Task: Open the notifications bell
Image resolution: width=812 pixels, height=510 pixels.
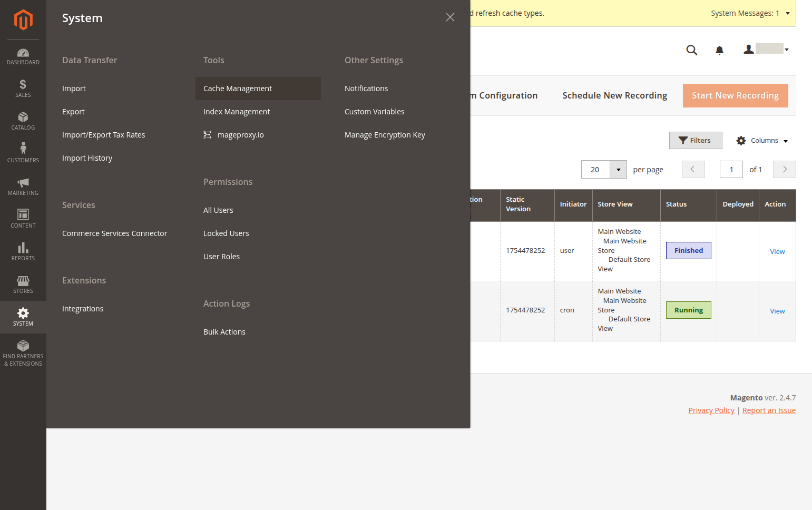Action: pos(719,50)
